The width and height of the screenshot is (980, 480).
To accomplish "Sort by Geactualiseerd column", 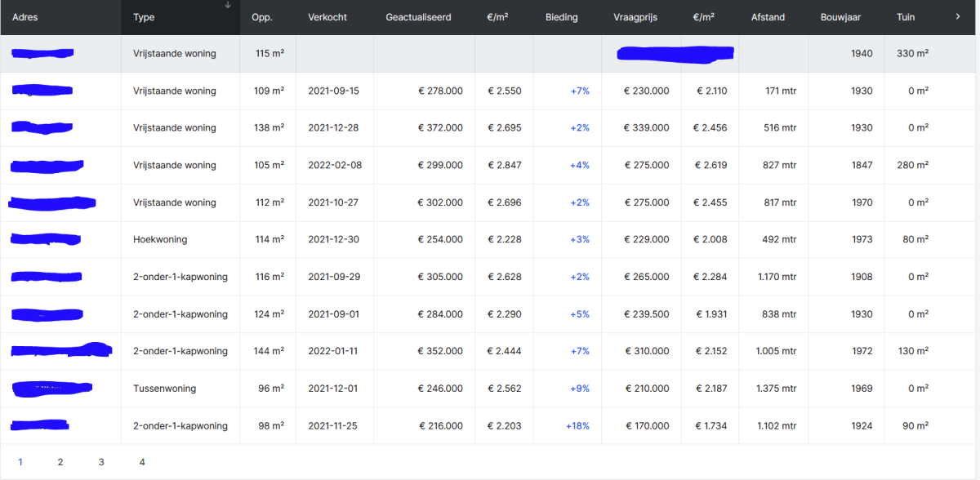I will tap(418, 17).
